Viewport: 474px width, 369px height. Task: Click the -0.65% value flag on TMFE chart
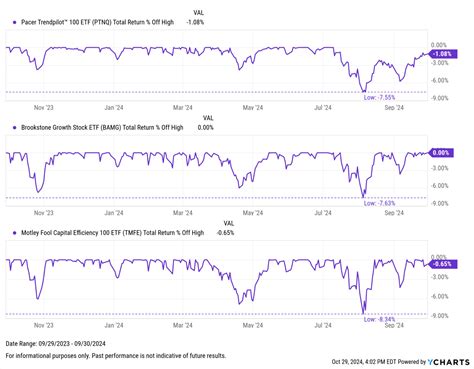443,264
